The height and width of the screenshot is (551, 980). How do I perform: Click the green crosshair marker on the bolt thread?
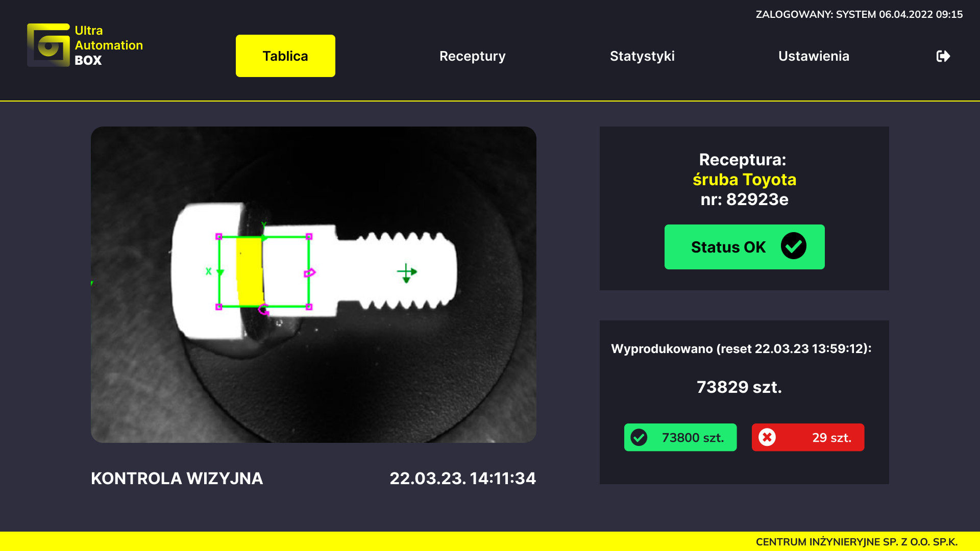(x=407, y=272)
